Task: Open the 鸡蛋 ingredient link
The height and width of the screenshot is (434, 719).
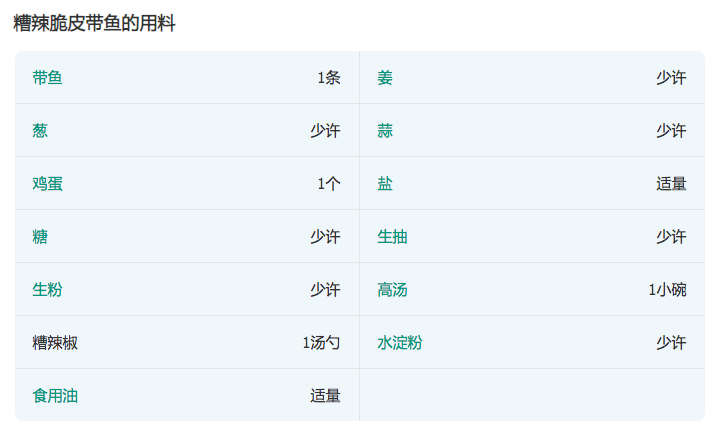Action: (47, 184)
